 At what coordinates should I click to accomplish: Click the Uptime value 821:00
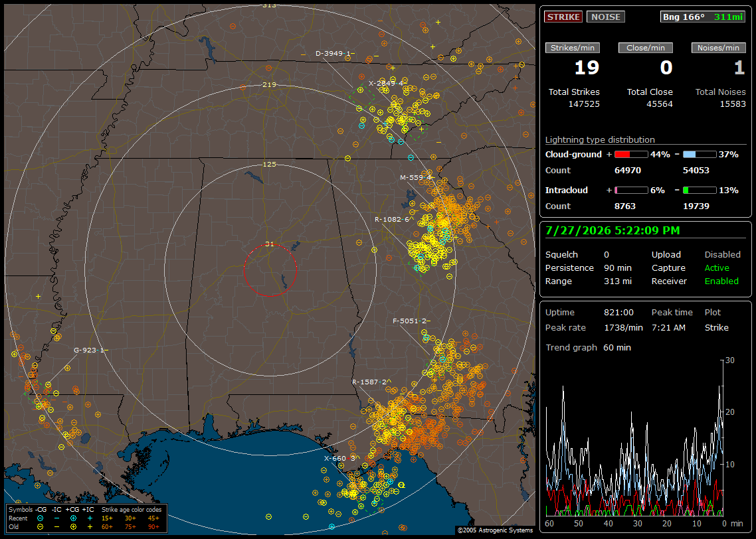coord(618,313)
